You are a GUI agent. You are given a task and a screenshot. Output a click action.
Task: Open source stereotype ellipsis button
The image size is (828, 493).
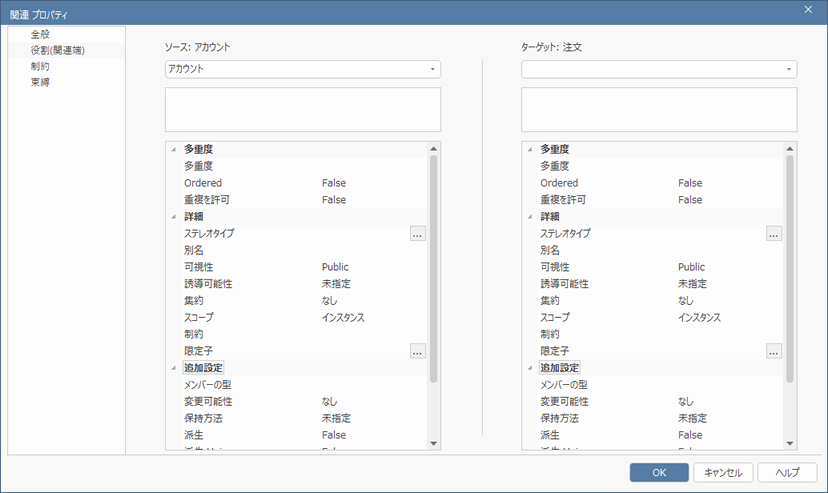coord(418,233)
